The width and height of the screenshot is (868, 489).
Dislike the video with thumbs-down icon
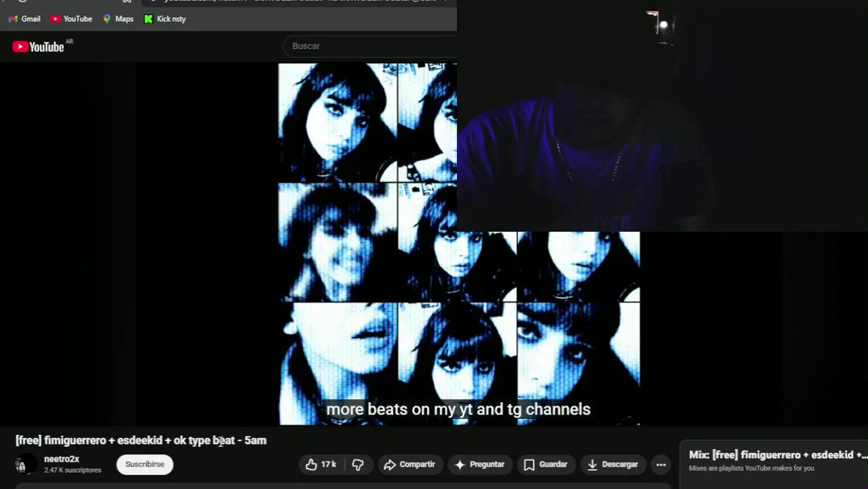[358, 465]
